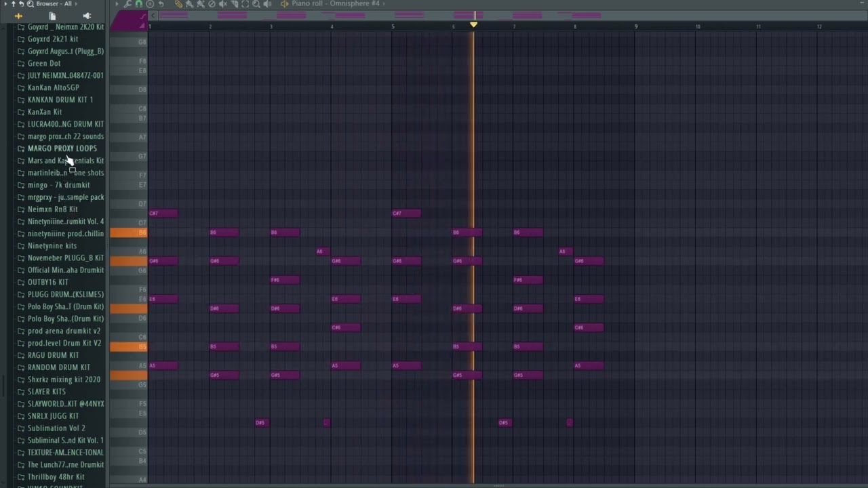Image resolution: width=868 pixels, height=488 pixels.
Task: Toggle the magnet snap-to-grid icon
Action: point(138,4)
